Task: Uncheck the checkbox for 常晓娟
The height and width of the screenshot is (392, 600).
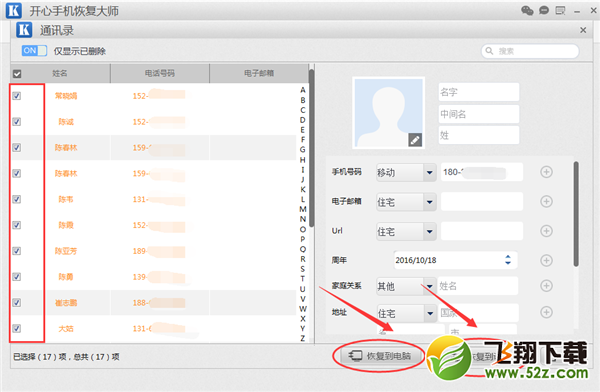Action: pos(16,96)
